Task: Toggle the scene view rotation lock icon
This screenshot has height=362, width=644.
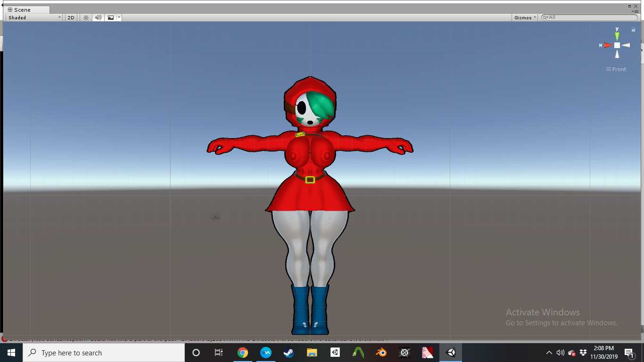Action: [633, 30]
